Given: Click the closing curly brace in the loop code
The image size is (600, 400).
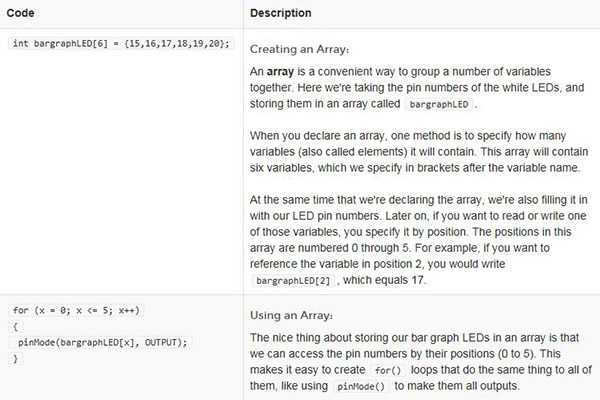Looking at the screenshot, I should click(15, 357).
